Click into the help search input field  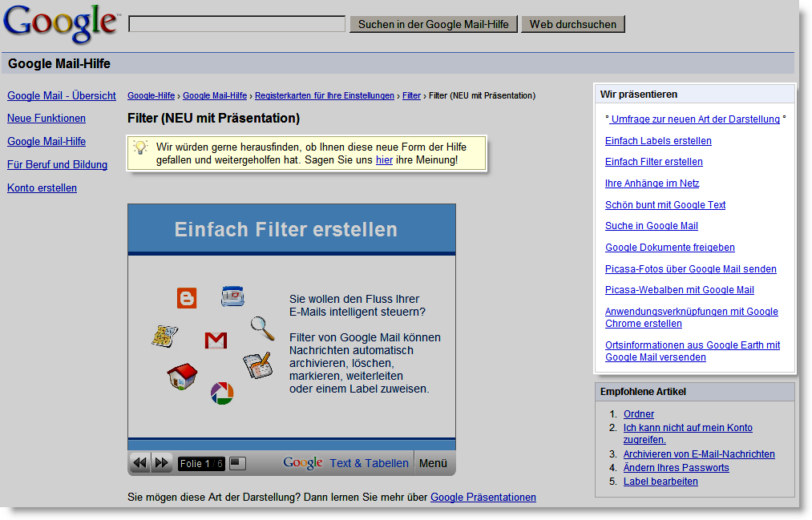(x=236, y=24)
